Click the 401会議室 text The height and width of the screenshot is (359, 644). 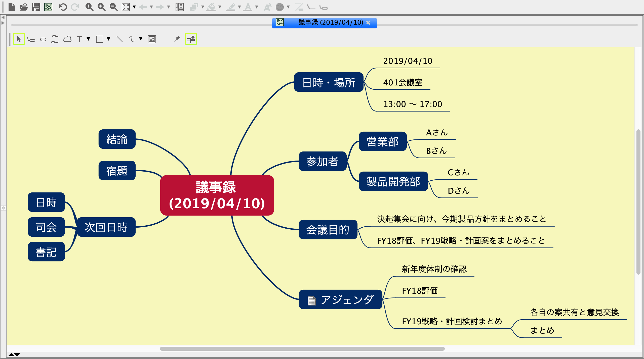pos(403,82)
